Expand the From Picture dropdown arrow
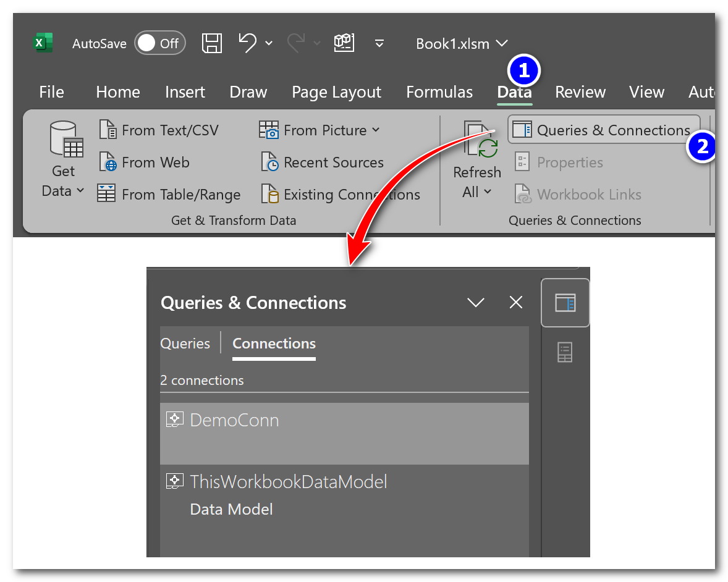 (376, 130)
